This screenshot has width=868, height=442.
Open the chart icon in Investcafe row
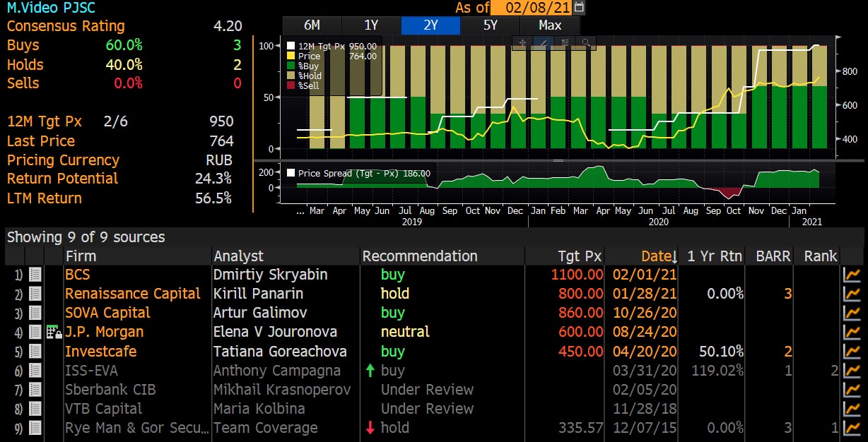coord(852,351)
